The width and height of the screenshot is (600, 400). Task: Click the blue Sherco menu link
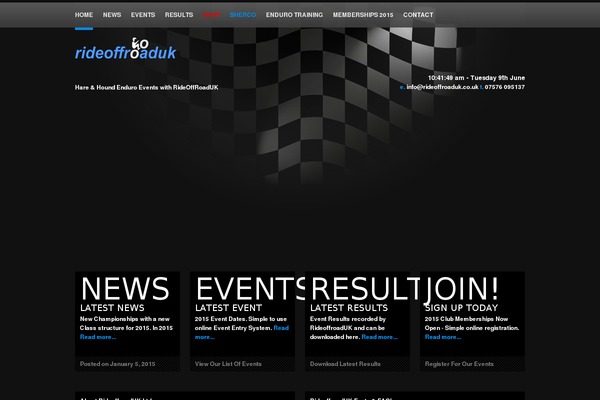pyautogui.click(x=243, y=15)
